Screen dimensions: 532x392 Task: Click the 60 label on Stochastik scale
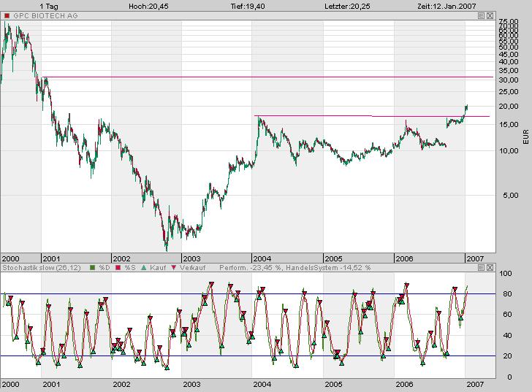(507, 315)
